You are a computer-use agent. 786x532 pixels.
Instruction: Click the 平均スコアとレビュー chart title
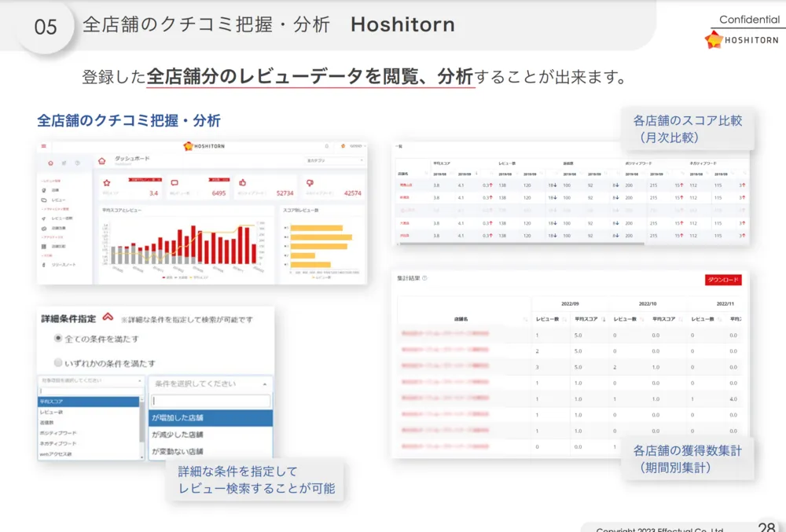point(122,211)
